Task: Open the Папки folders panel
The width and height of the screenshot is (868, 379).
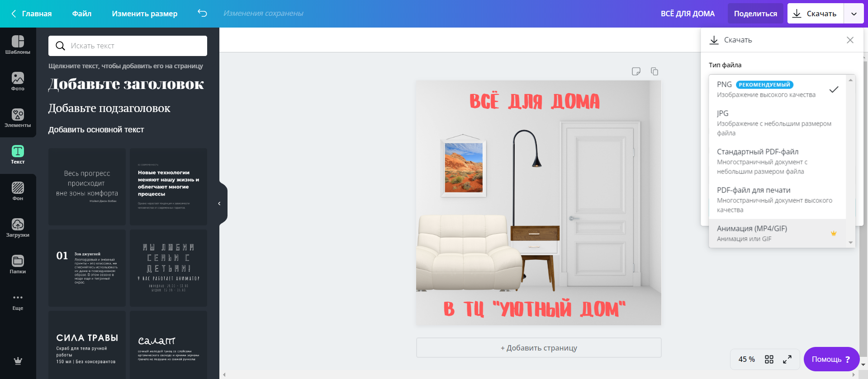Action: tap(18, 265)
